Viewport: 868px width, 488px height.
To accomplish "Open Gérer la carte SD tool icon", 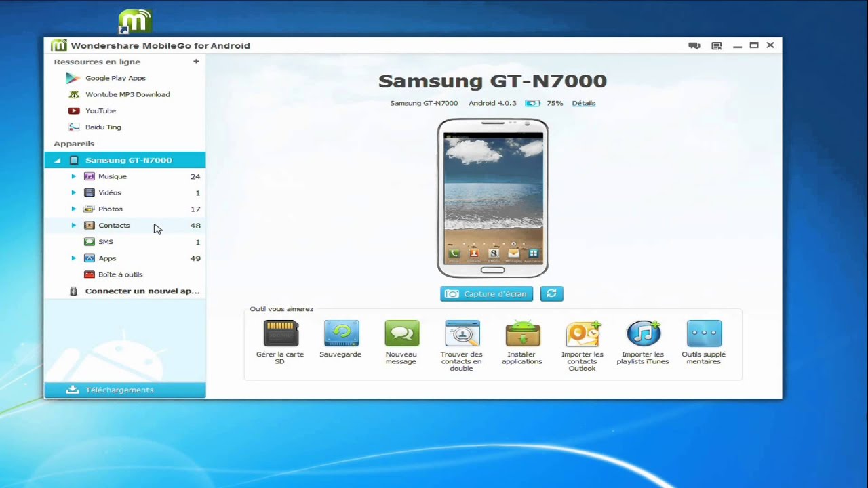I will tap(281, 333).
